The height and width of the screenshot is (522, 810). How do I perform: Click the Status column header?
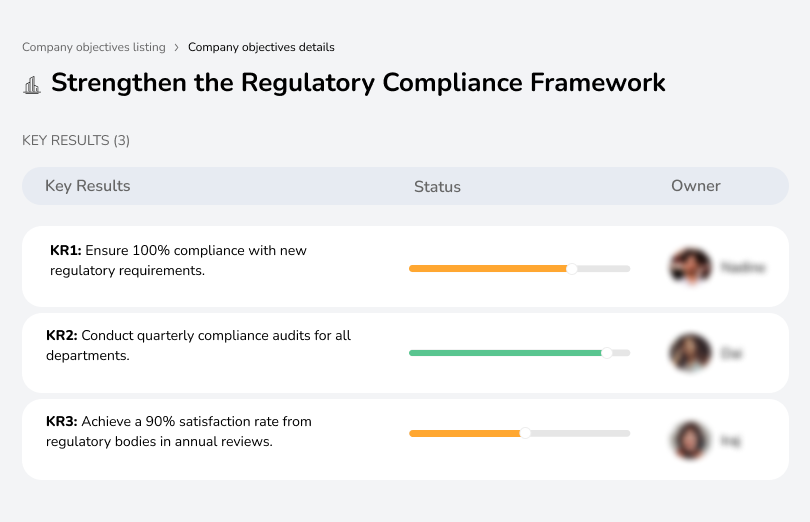437,187
